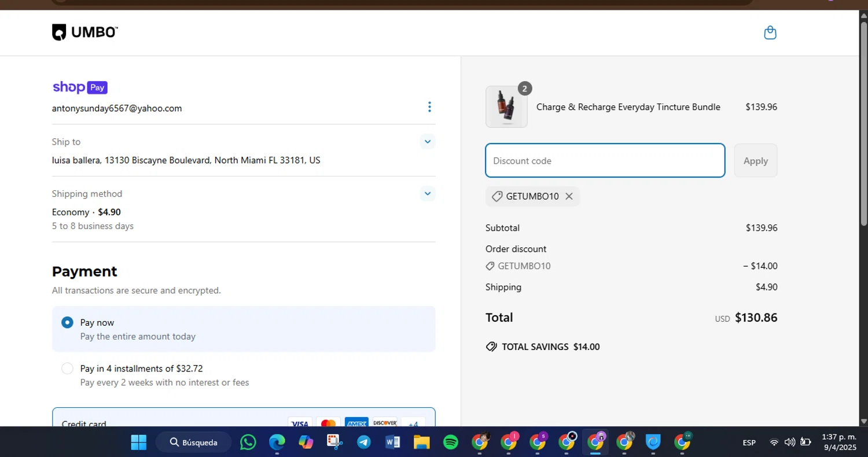Click the scrollbar down arrow
This screenshot has width=868, height=457.
click(x=863, y=422)
